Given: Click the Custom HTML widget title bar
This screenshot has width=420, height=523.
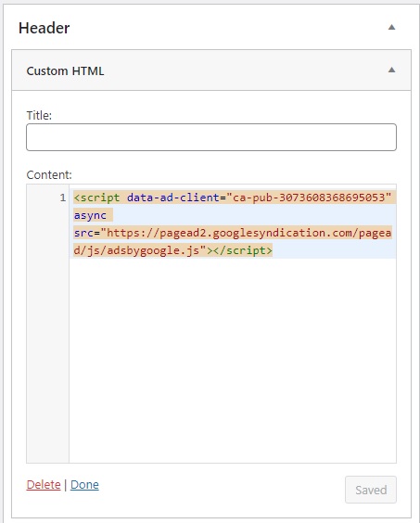Looking at the screenshot, I should pyautogui.click(x=211, y=70).
